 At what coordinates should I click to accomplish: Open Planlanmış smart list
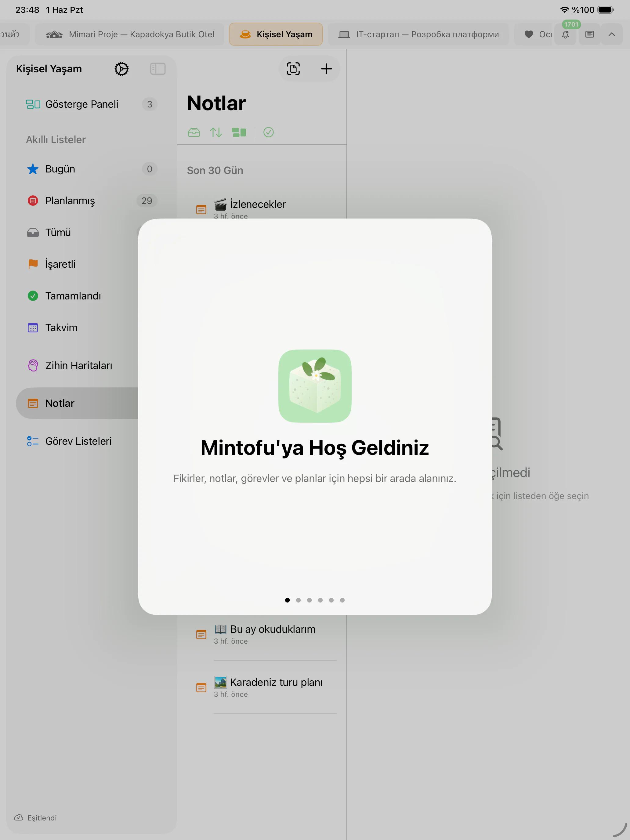pos(91,201)
